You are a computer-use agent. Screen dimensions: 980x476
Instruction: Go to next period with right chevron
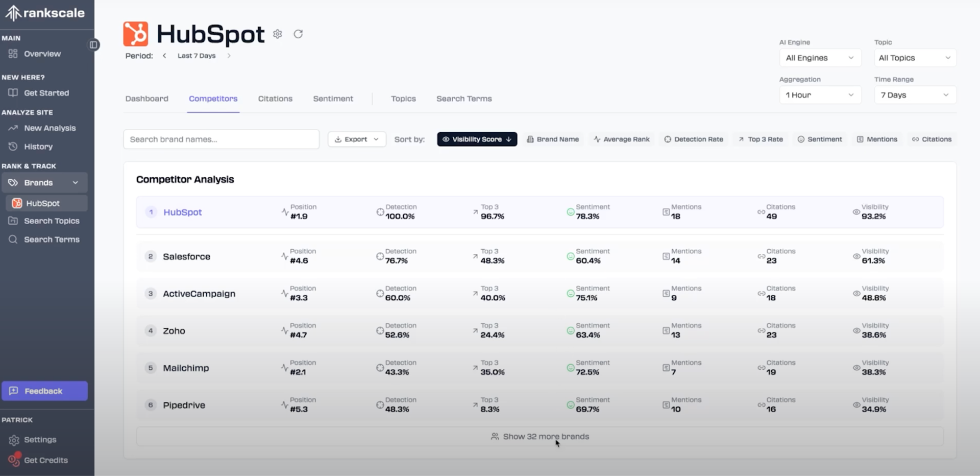(x=229, y=56)
